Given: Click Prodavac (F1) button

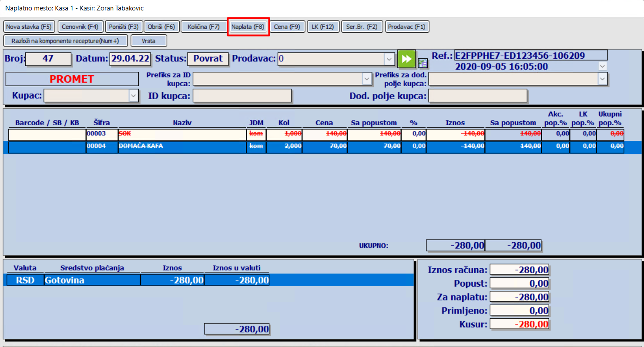Looking at the screenshot, I should pyautogui.click(x=407, y=27).
